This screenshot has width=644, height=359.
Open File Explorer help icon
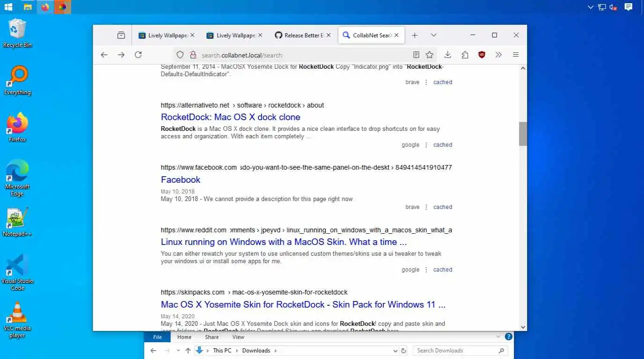[x=509, y=337]
